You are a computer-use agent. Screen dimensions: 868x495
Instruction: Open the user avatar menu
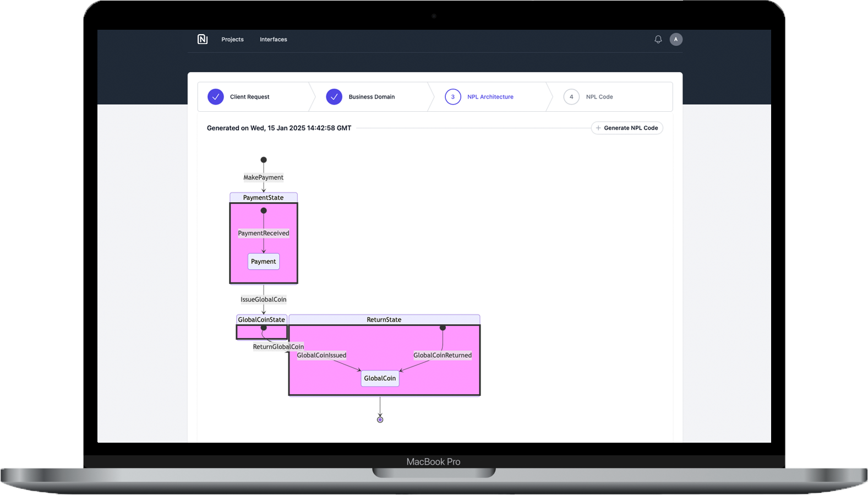(x=676, y=39)
